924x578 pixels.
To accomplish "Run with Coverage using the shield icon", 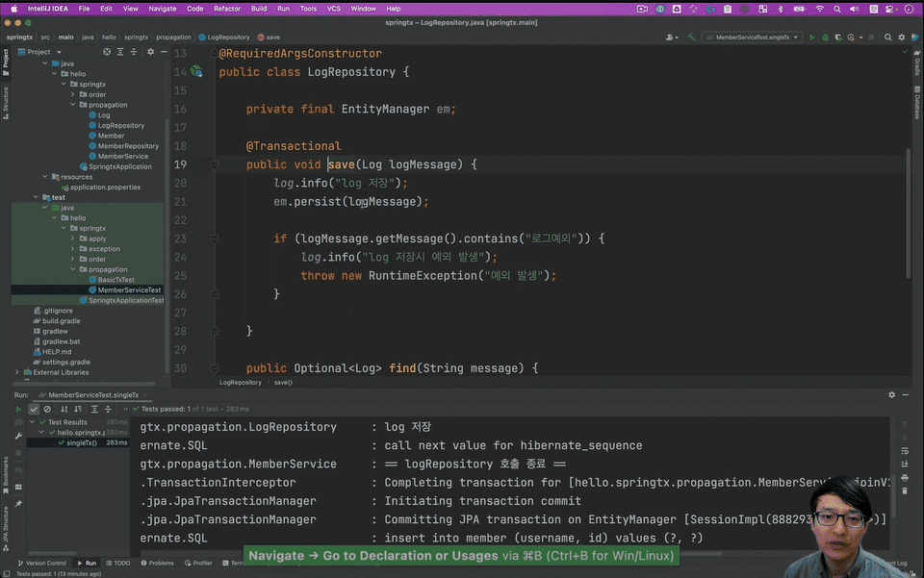I will click(x=836, y=38).
